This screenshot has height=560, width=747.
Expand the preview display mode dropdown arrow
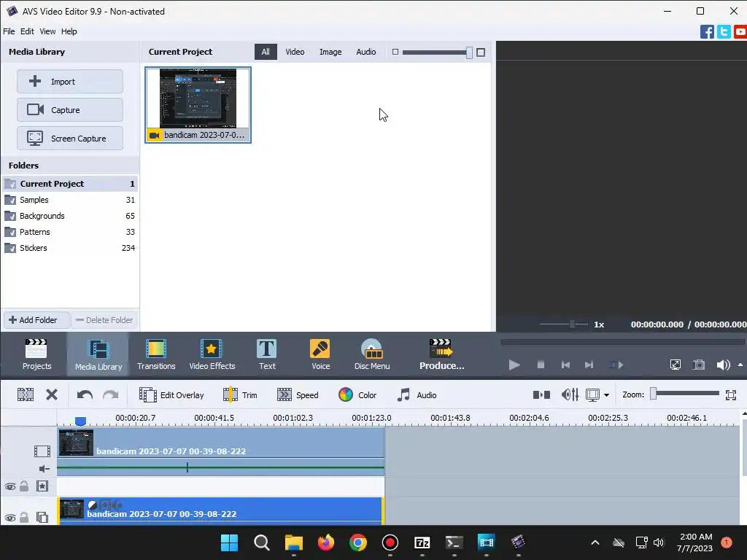pyautogui.click(x=606, y=394)
